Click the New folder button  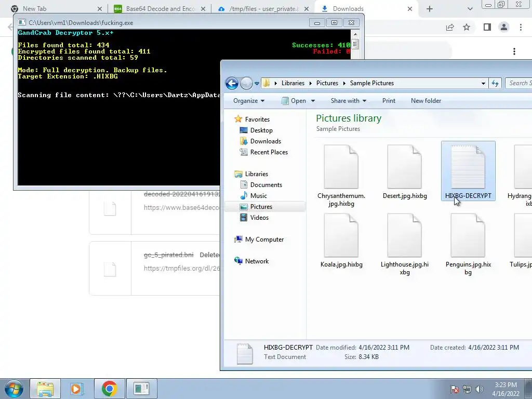[x=426, y=101]
